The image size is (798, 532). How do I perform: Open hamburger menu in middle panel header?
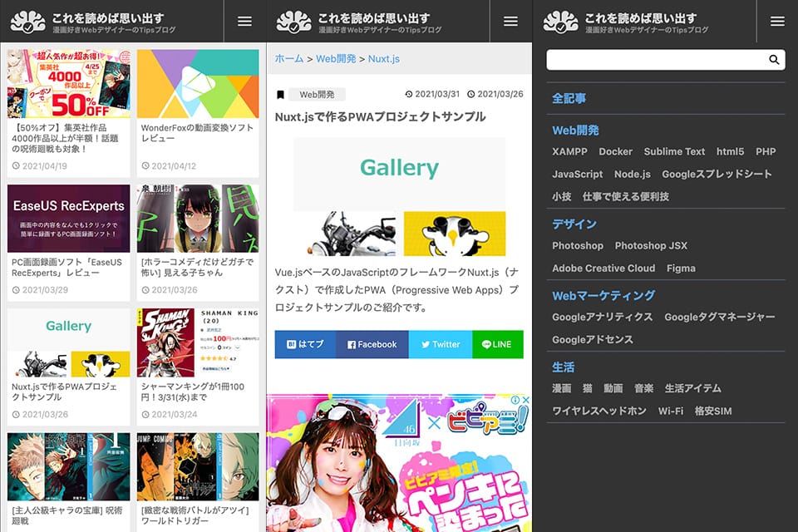click(510, 21)
